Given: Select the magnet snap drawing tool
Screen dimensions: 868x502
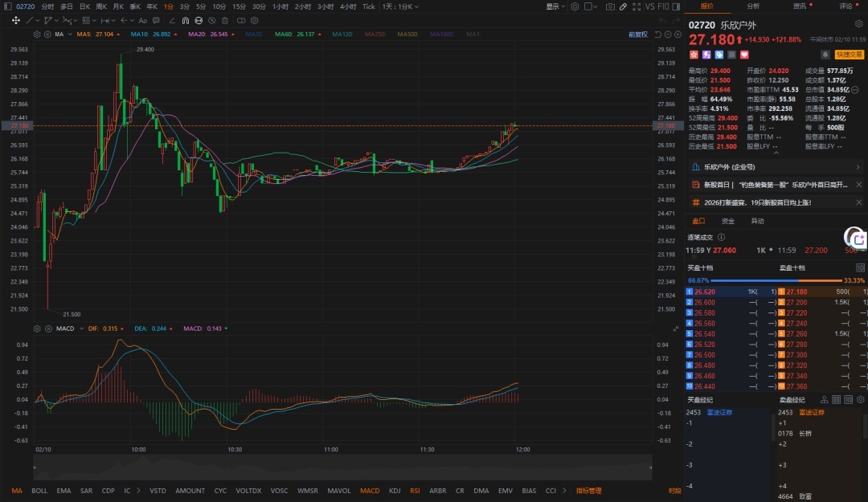Looking at the screenshot, I should 186,20.
